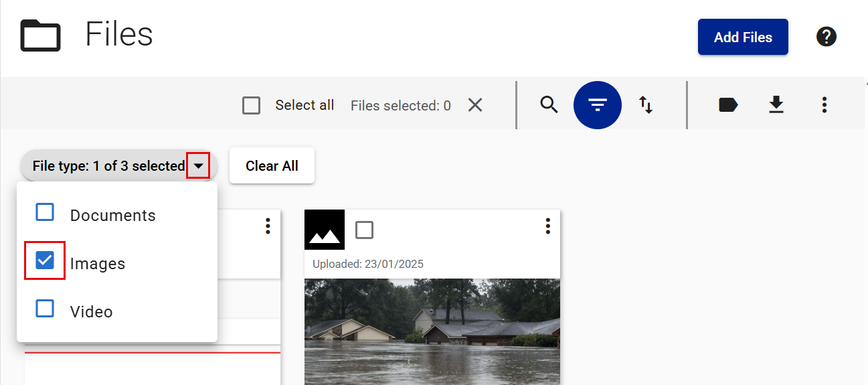Enable the Documents file type checkbox
Image resolution: width=868 pixels, height=385 pixels.
click(45, 212)
